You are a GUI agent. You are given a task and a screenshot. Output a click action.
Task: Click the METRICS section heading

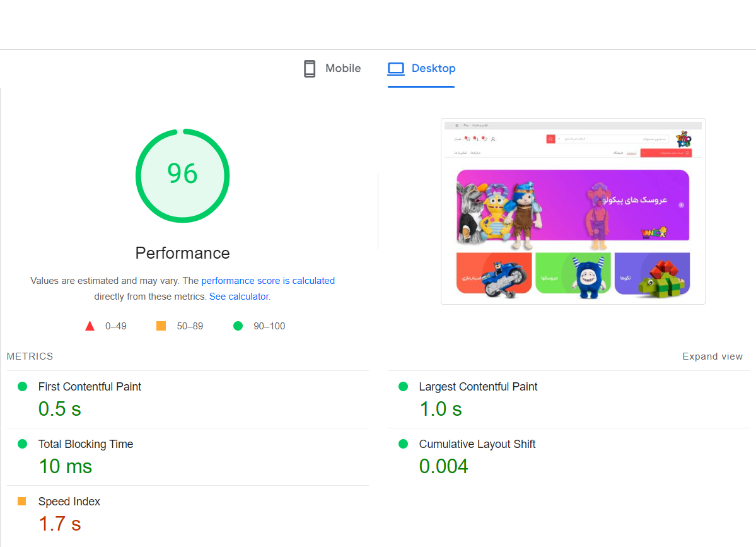(x=30, y=356)
